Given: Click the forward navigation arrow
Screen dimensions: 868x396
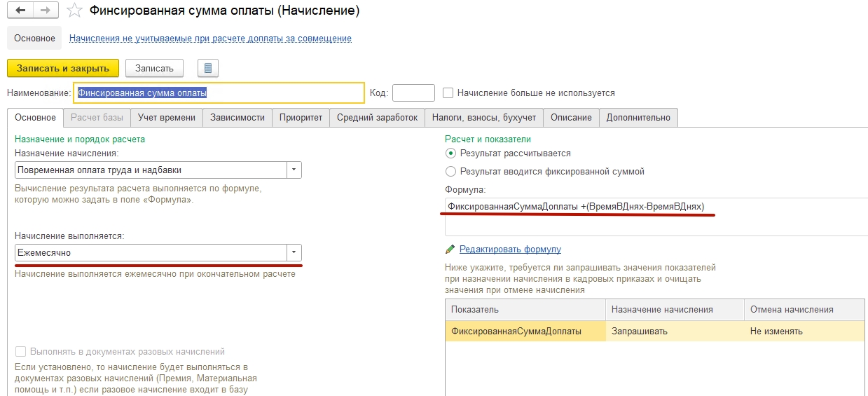Looking at the screenshot, I should [x=46, y=11].
